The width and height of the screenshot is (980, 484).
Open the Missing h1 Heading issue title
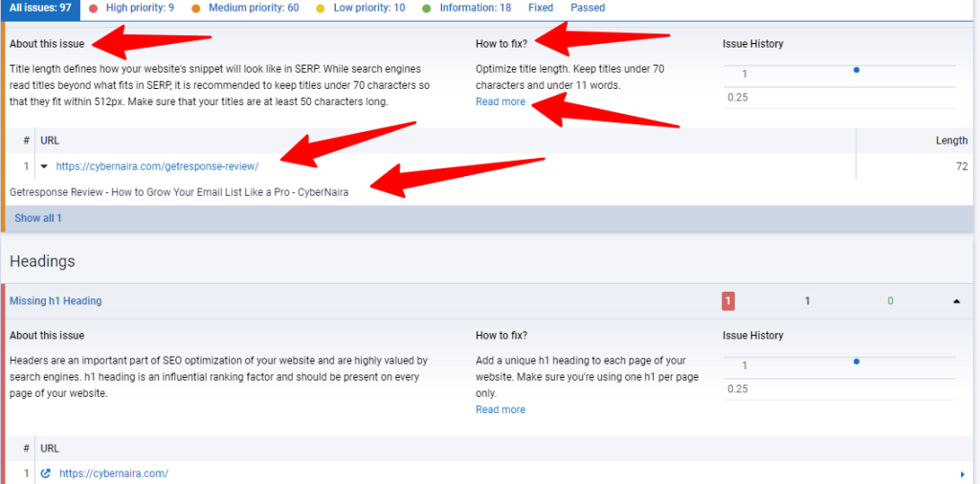pyautogui.click(x=56, y=301)
